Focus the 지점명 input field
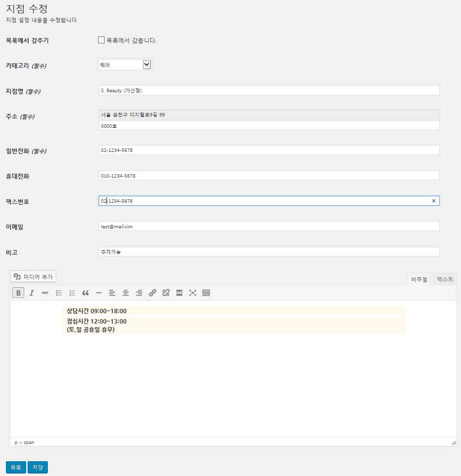Viewport: 461px width, 476px height. (x=269, y=90)
